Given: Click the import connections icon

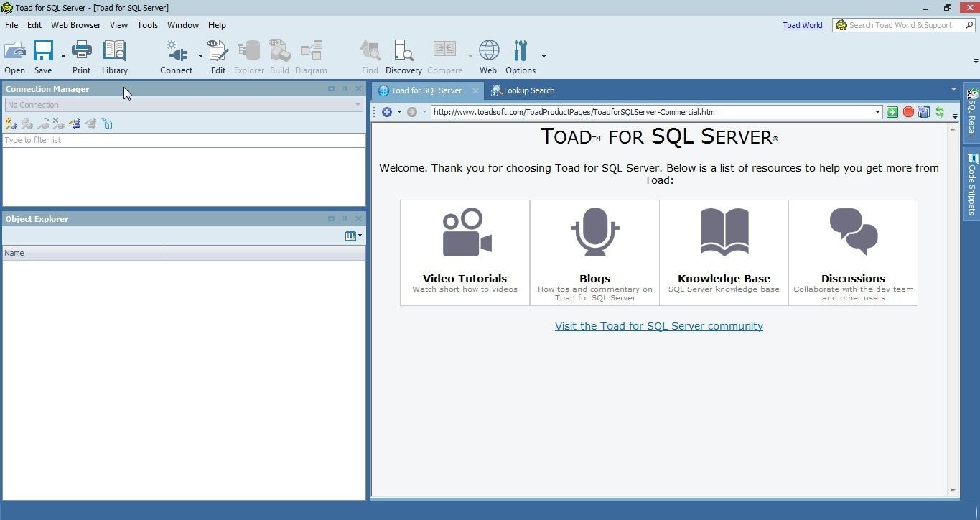Looking at the screenshot, I should 75,124.
